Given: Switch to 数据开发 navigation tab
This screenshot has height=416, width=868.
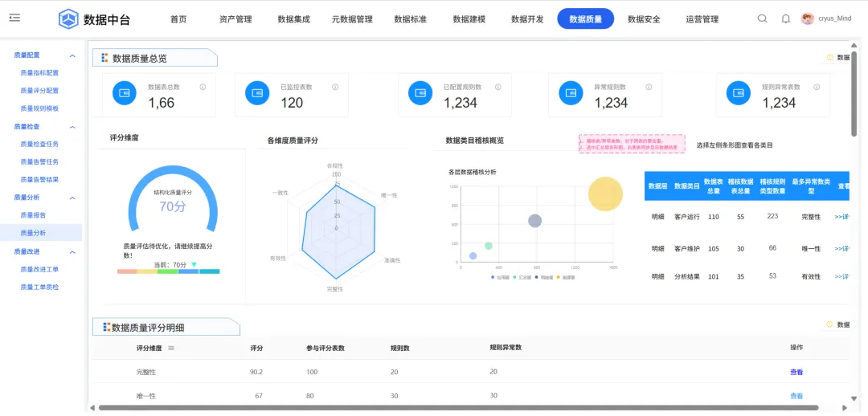Looking at the screenshot, I should (x=527, y=19).
